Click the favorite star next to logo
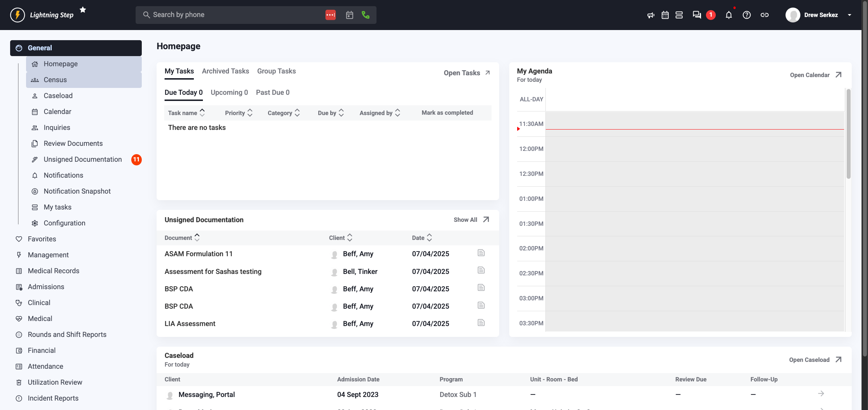This screenshot has height=410, width=868. click(x=83, y=10)
